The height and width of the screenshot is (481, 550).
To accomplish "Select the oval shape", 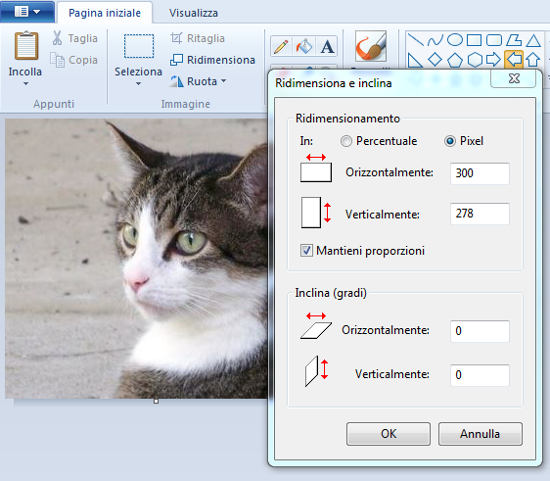I will (455, 40).
